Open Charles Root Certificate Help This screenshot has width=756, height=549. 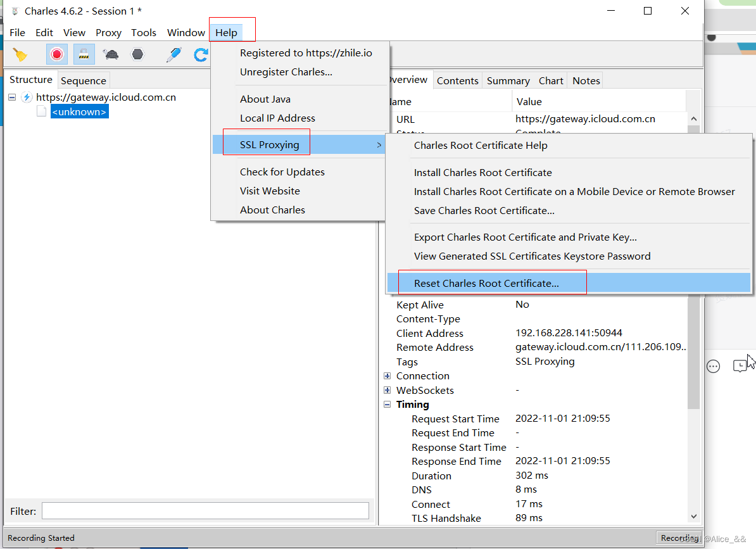[x=481, y=146]
